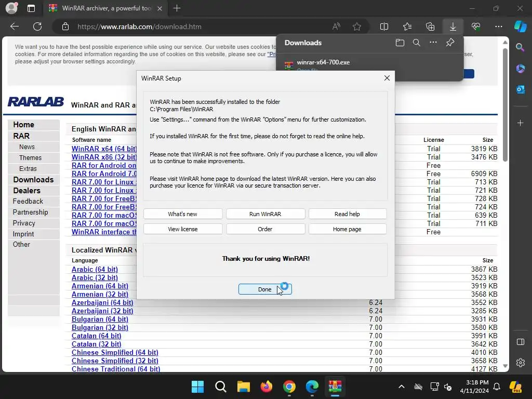Open Collections in Edge toolbar
Screen dimensions: 532x399
(x=430, y=26)
